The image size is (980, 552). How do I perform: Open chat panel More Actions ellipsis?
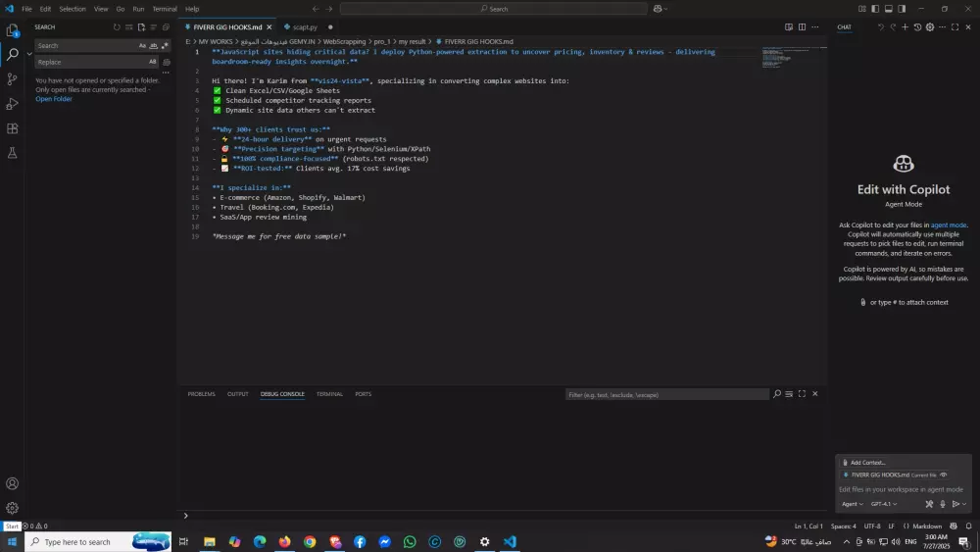(x=943, y=26)
